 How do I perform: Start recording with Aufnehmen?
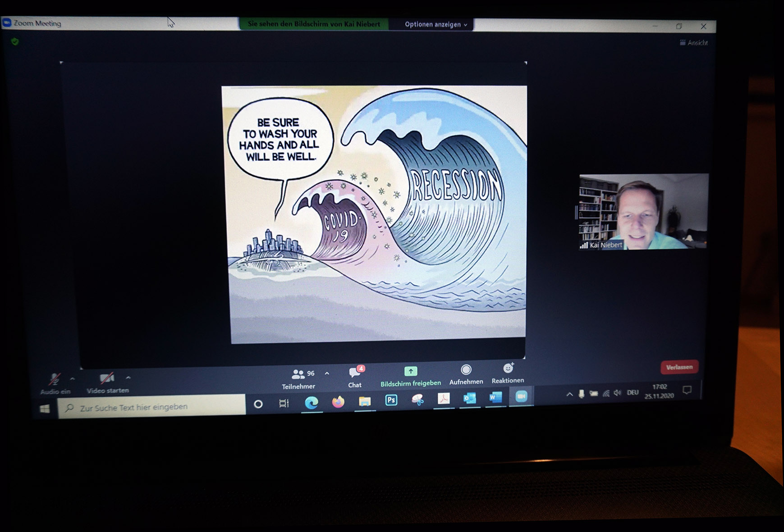coord(466,375)
